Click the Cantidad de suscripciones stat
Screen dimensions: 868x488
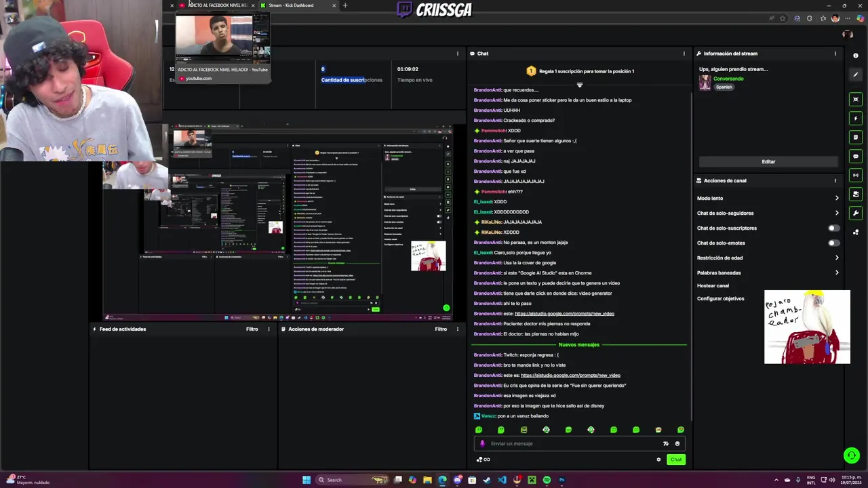click(351, 75)
